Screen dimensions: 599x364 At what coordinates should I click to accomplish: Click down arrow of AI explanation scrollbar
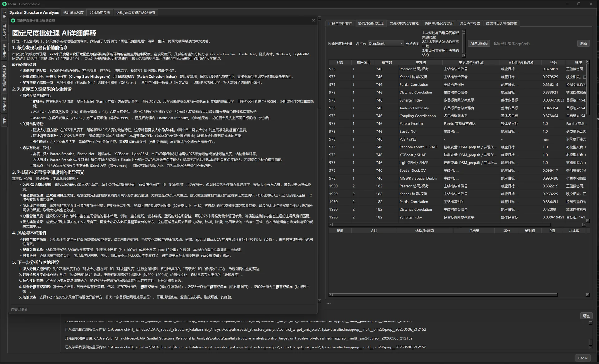[x=319, y=301]
